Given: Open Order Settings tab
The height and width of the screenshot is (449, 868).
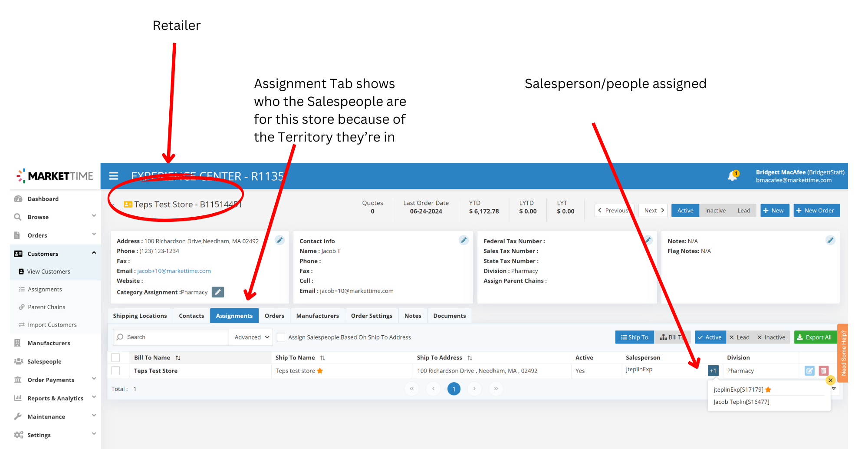Looking at the screenshot, I should [372, 316].
